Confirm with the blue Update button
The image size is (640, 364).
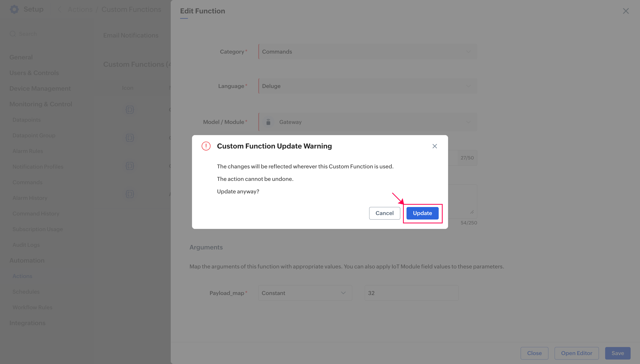coord(422,213)
